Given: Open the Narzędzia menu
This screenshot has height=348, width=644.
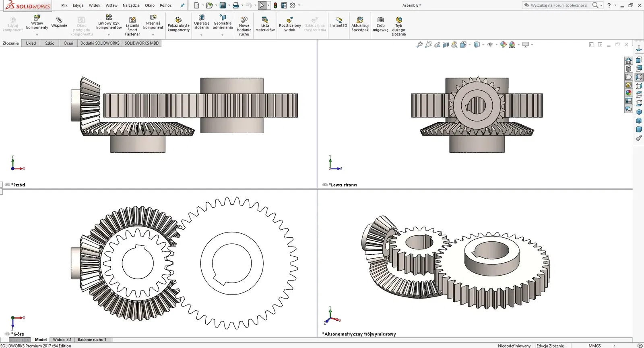Looking at the screenshot, I should 131,5.
